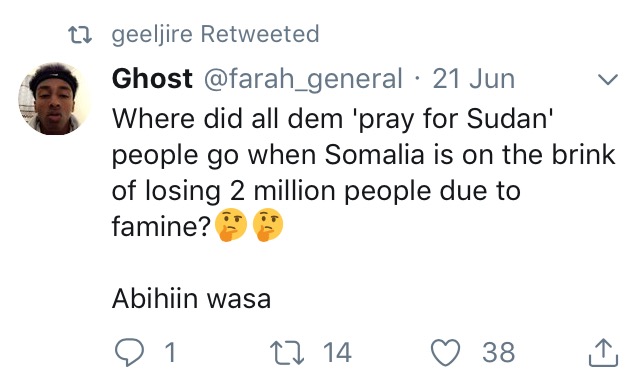Open the reply speech bubble icon

pyautogui.click(x=129, y=353)
